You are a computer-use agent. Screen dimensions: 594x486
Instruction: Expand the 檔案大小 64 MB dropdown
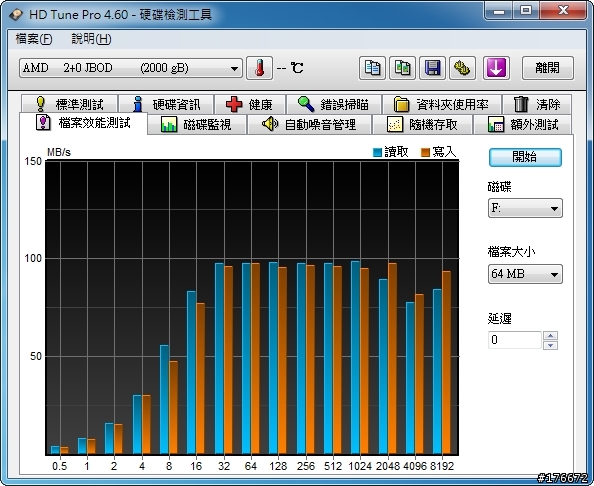pos(525,274)
